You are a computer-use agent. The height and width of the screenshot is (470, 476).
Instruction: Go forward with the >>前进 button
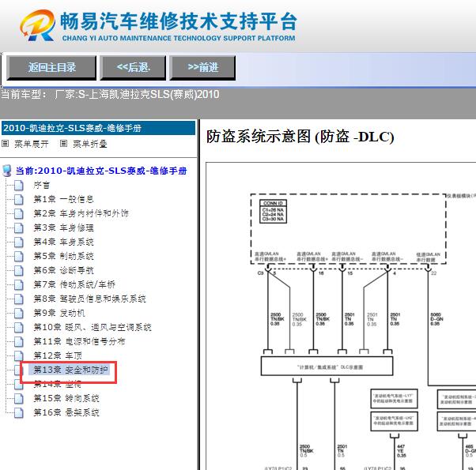(202, 68)
